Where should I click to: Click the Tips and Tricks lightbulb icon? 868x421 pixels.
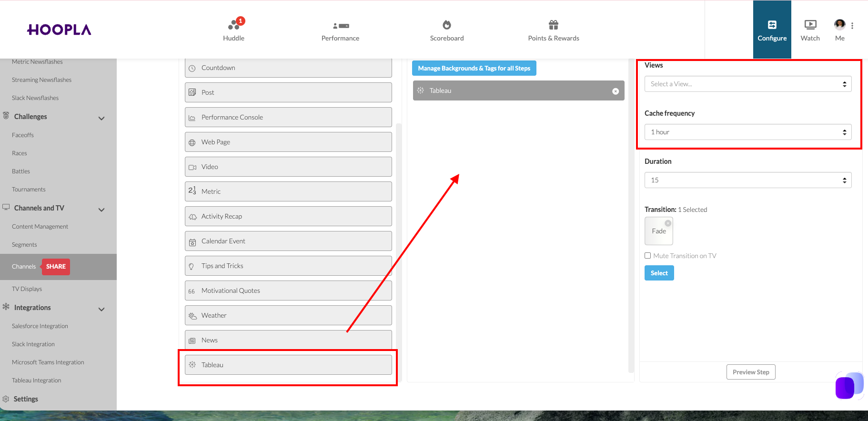point(192,267)
